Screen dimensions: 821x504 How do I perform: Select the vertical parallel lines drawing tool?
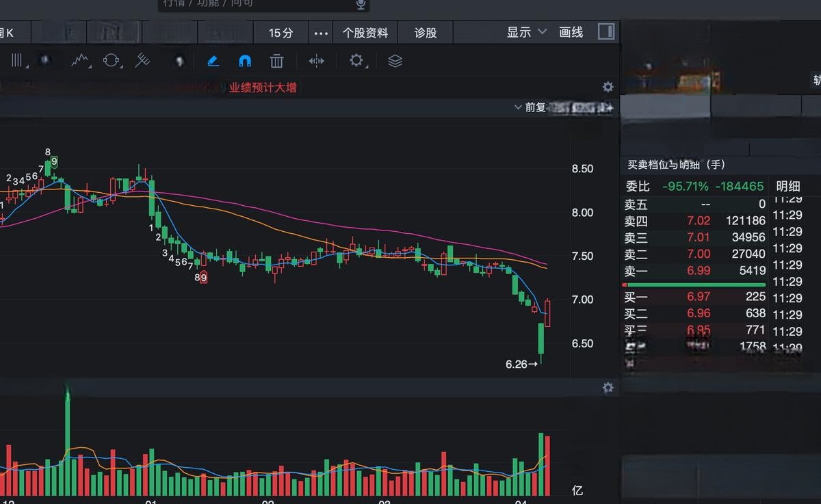18,61
